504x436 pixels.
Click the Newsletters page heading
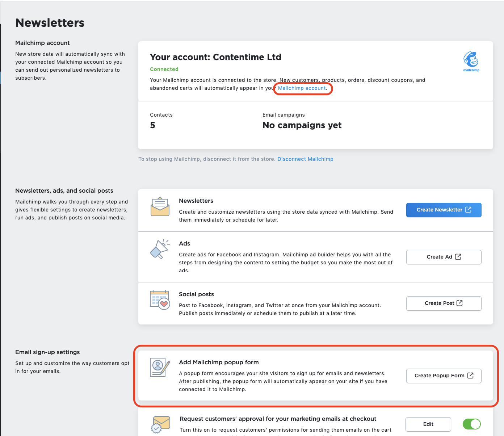point(50,23)
